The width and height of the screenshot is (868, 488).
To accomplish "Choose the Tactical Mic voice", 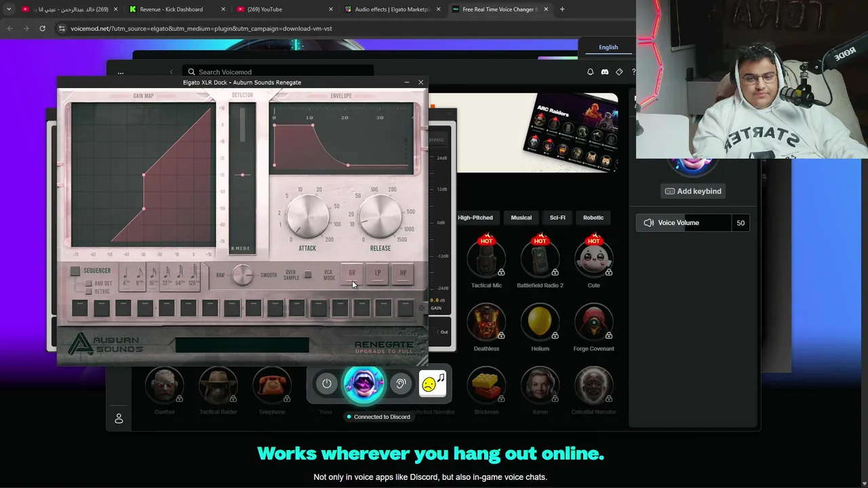I will pyautogui.click(x=486, y=258).
